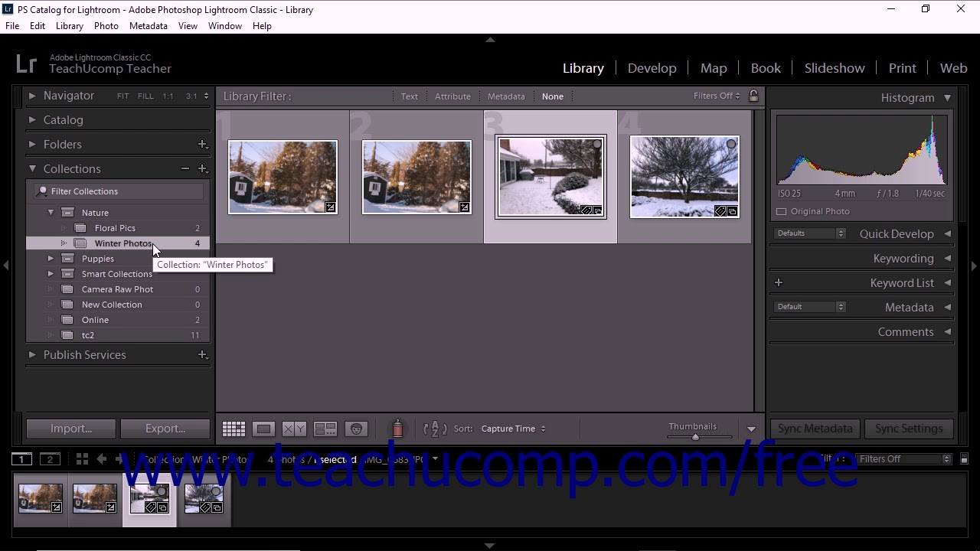Click the Export button
This screenshot has height=551, width=980.
point(165,429)
